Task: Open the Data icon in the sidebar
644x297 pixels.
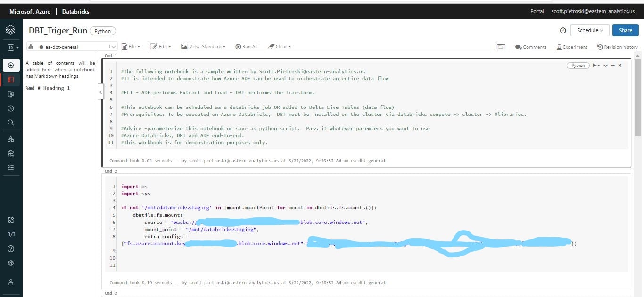Action: [x=11, y=139]
